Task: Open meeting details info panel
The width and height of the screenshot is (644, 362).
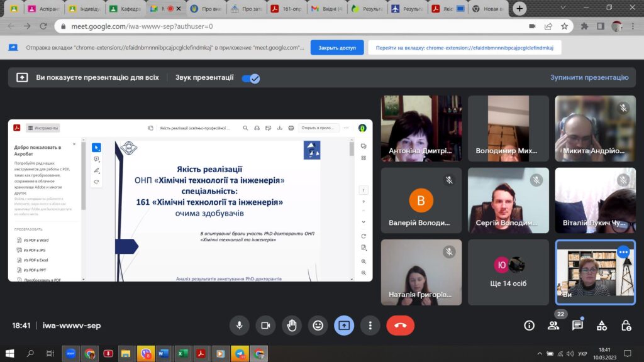Action: (530, 325)
